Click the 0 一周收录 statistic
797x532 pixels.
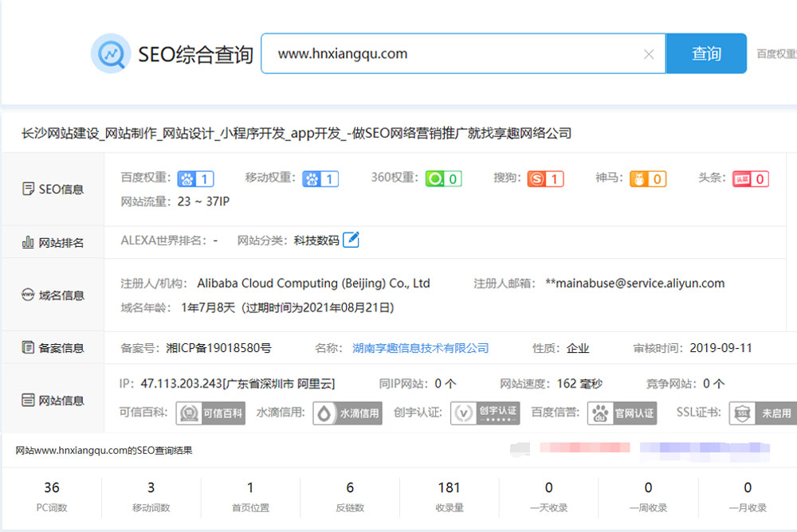click(x=648, y=496)
